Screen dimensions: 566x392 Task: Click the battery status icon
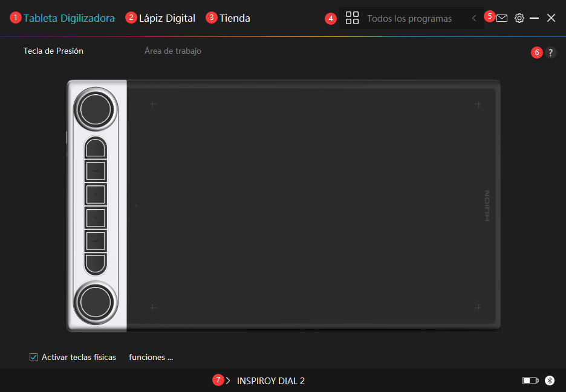point(530,381)
